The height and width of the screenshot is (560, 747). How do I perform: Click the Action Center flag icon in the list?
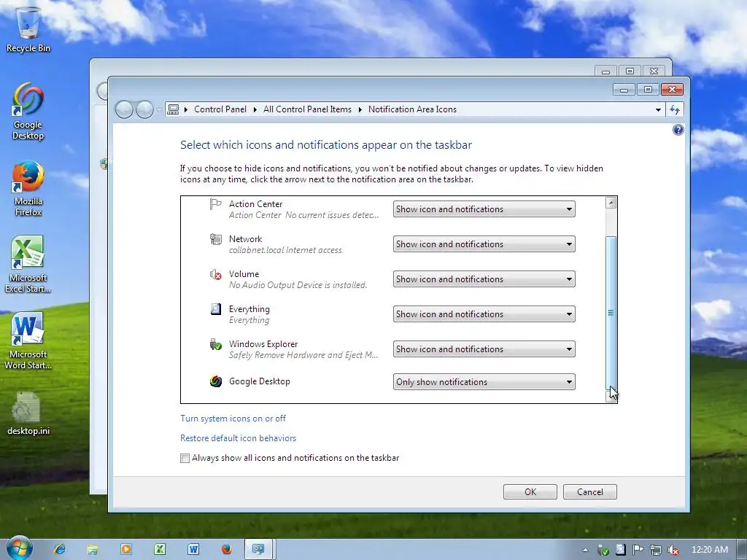click(x=216, y=204)
